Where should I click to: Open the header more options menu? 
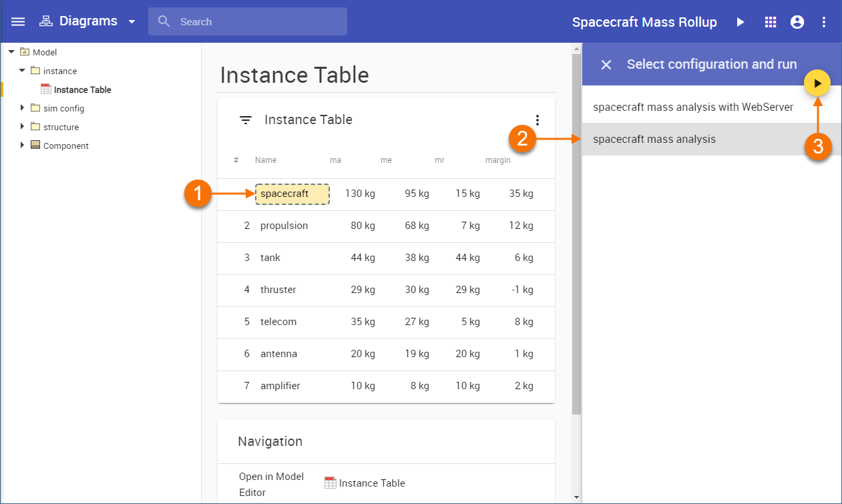click(823, 22)
